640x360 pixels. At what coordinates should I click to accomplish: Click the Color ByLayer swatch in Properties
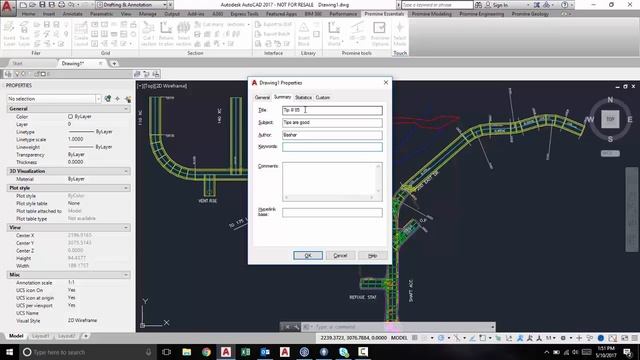click(x=70, y=117)
